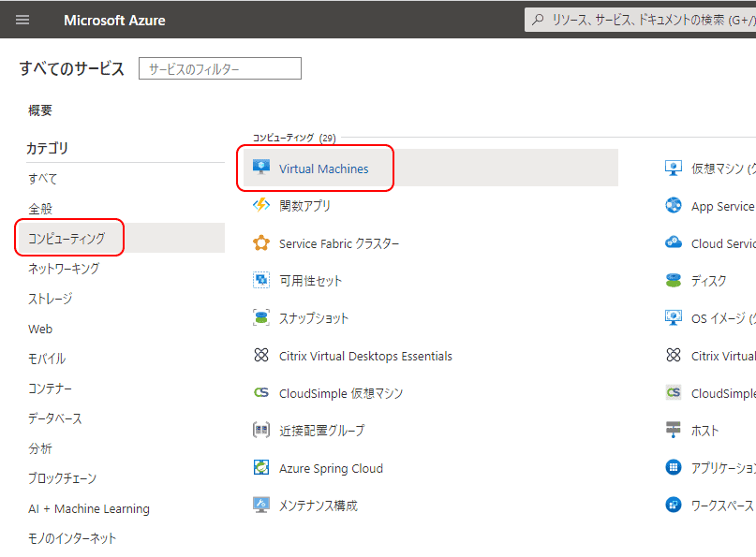The image size is (756, 557).
Task: Select the 分析 category
Action: pyautogui.click(x=40, y=448)
